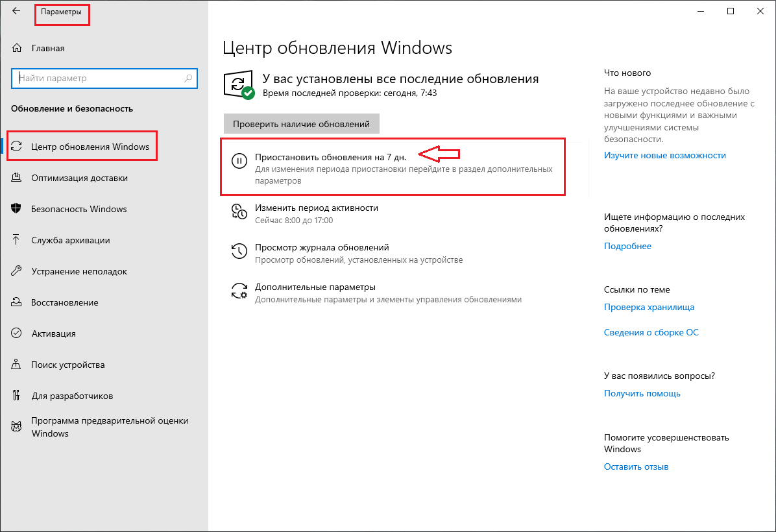Click the advanced options gear icon
The image size is (776, 532).
click(239, 291)
